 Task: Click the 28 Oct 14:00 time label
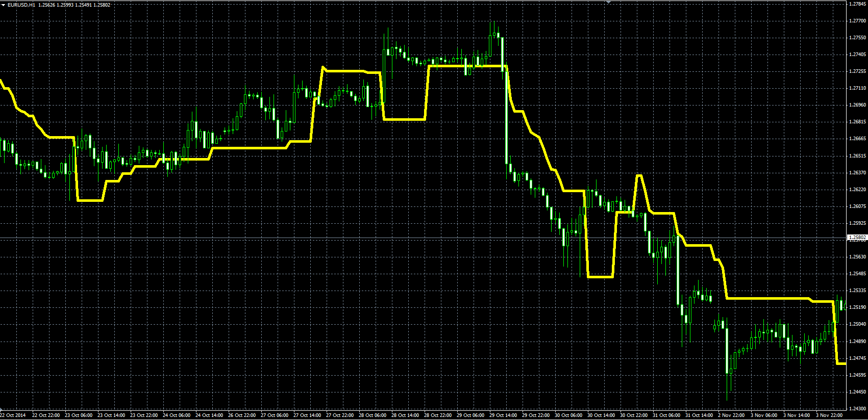[405, 415]
